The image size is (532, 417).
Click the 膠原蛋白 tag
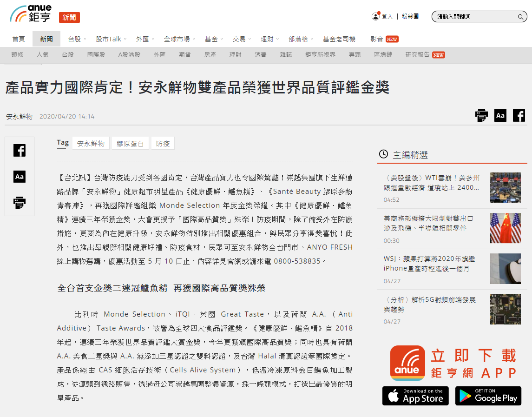click(130, 144)
